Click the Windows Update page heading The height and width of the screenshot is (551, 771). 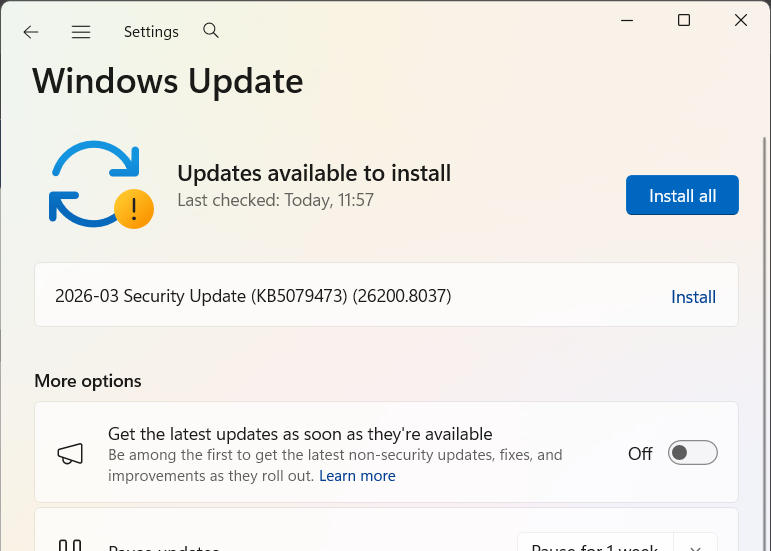click(x=167, y=81)
